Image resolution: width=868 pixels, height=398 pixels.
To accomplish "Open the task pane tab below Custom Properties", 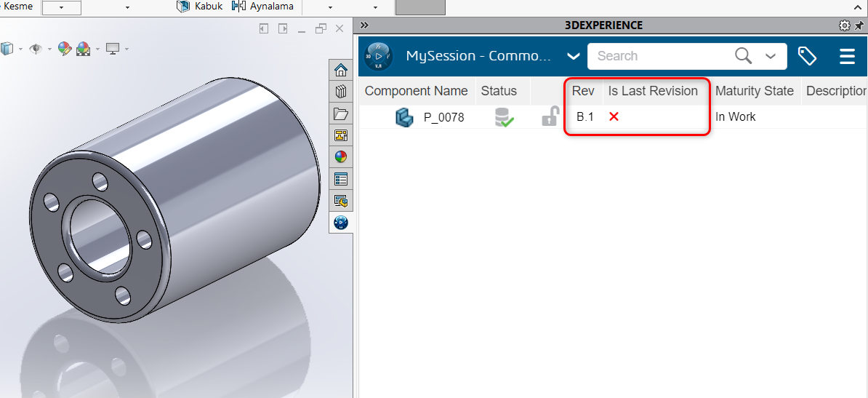I will click(341, 200).
